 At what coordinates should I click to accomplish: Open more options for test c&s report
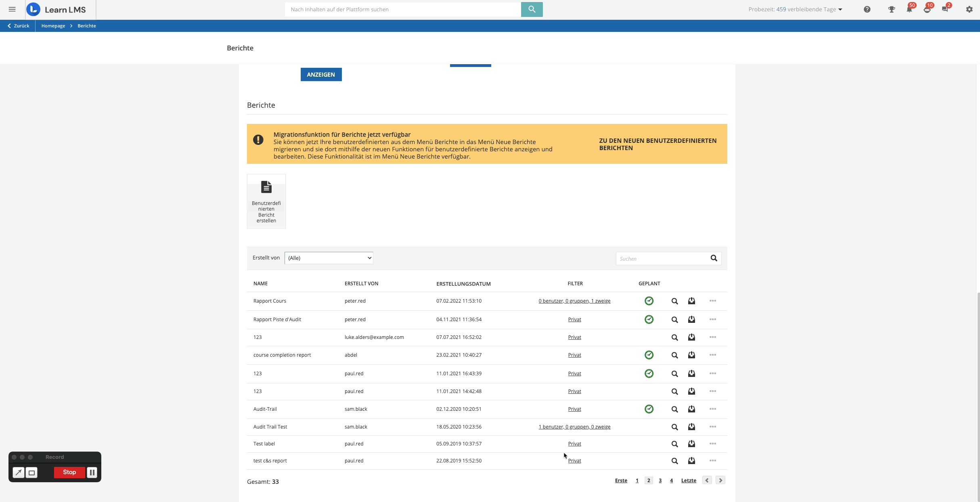tap(713, 460)
